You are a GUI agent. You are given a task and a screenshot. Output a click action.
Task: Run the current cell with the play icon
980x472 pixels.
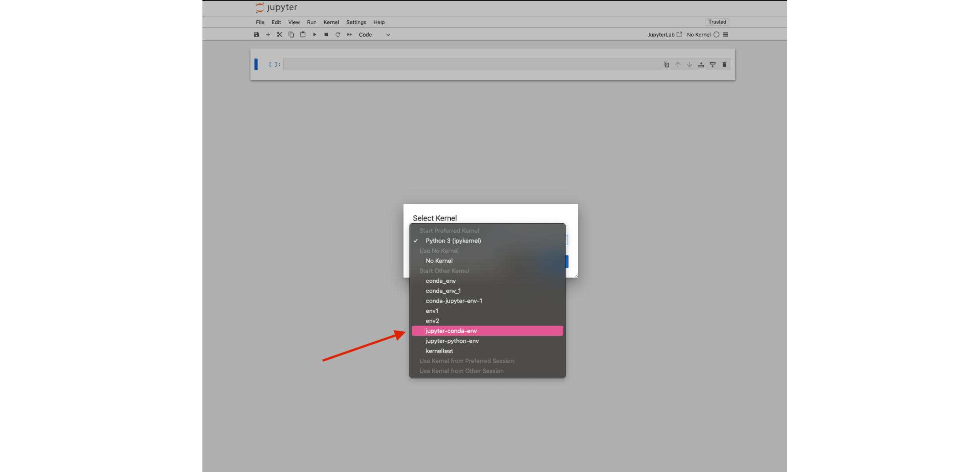(x=314, y=34)
